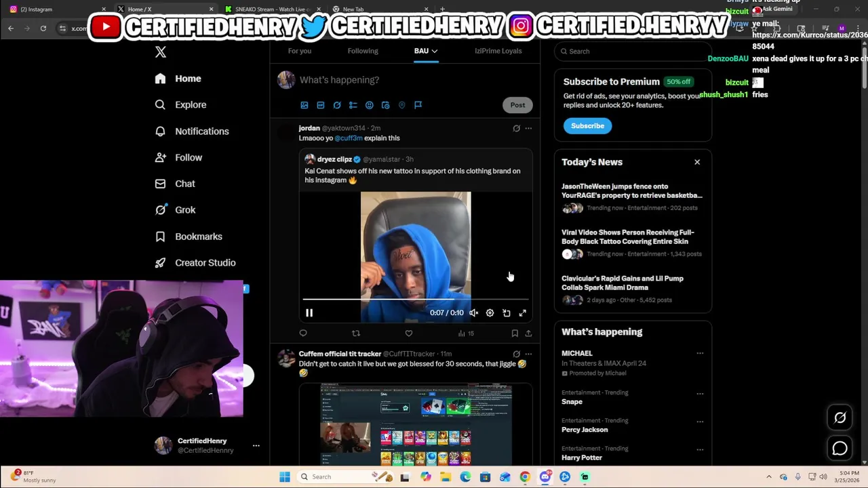The height and width of the screenshot is (488, 868).
Task: Repost jordan's post
Action: click(356, 333)
